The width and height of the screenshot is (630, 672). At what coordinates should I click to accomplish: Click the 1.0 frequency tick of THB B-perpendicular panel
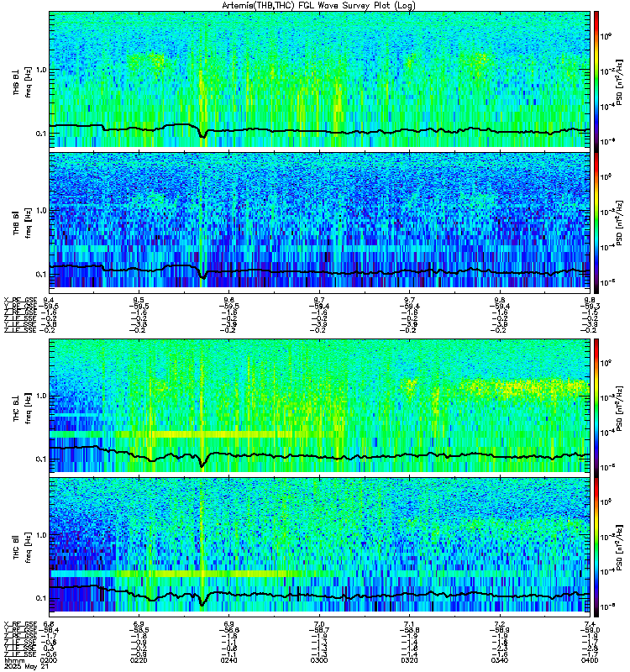click(x=40, y=70)
